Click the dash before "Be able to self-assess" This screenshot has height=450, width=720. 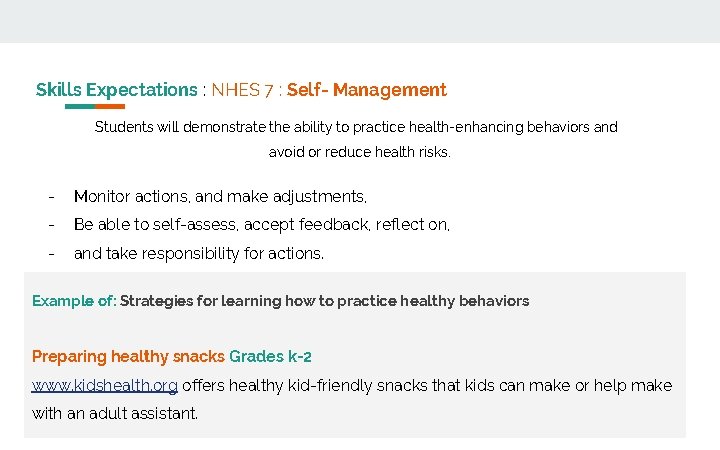(x=51, y=225)
